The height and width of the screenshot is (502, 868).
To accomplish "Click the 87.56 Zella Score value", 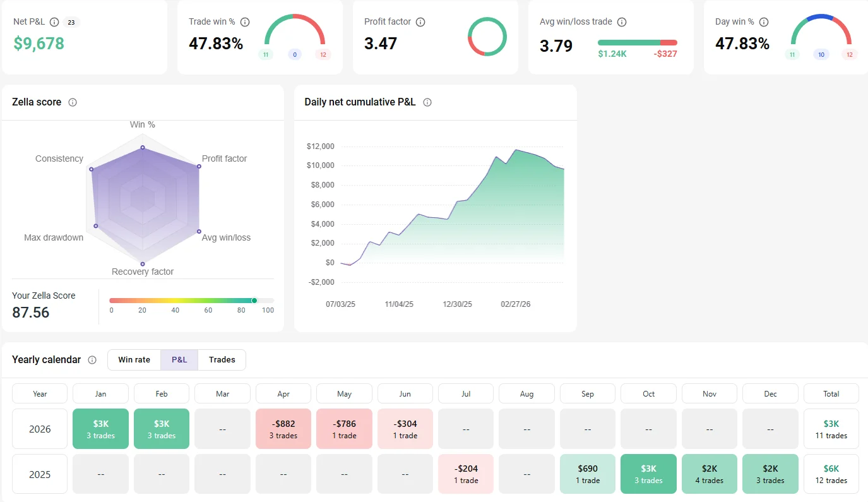I will (x=31, y=313).
